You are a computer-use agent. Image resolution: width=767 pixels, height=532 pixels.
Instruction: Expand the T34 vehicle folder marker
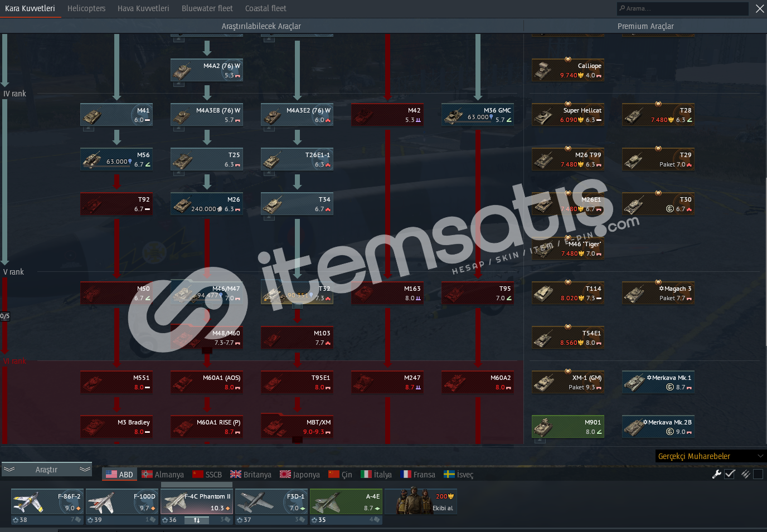269,218
